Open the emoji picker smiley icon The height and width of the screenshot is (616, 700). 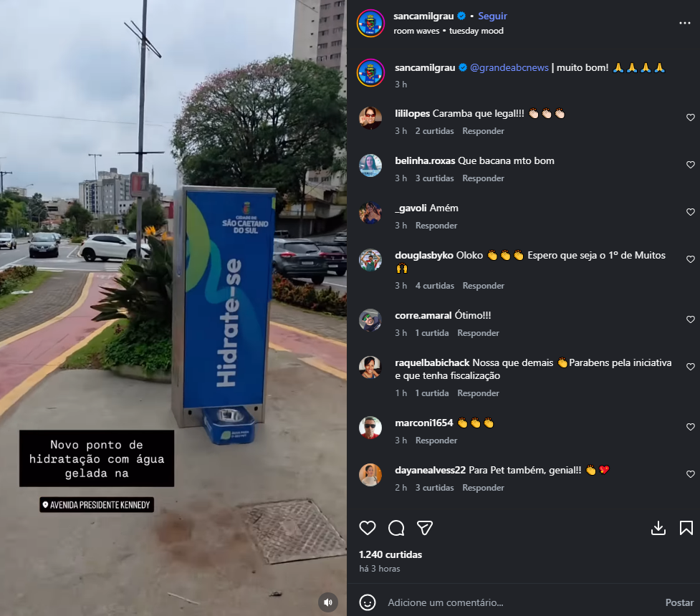[x=368, y=602]
